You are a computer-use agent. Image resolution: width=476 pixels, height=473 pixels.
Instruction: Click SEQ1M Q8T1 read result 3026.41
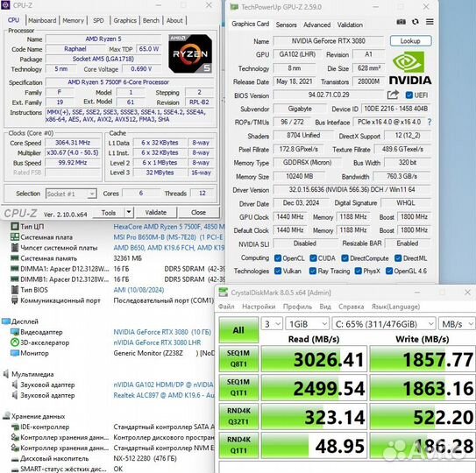pos(314,359)
